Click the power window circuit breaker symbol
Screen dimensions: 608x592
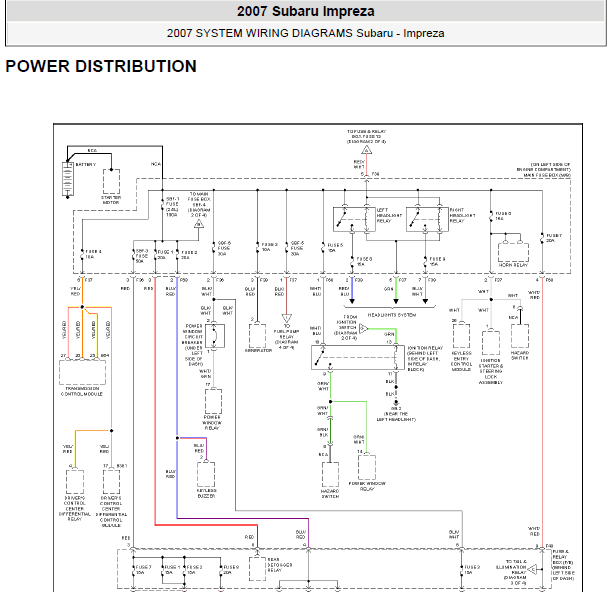point(215,336)
